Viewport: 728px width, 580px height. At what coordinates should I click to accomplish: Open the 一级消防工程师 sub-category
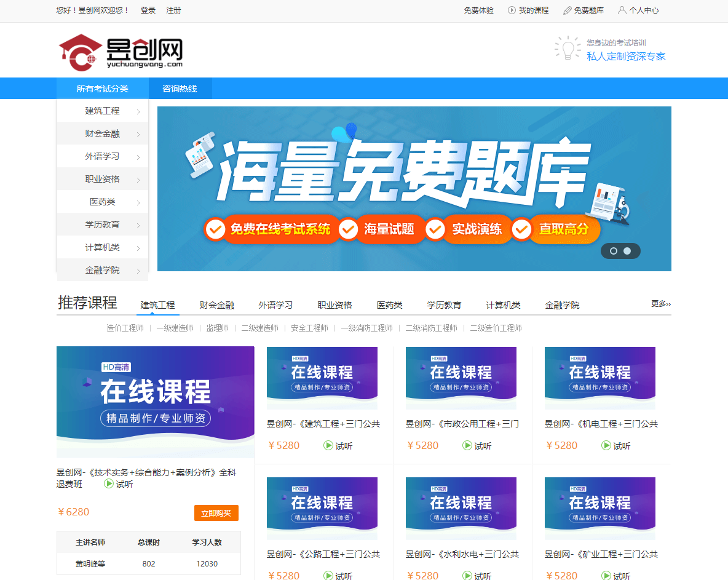tap(367, 328)
